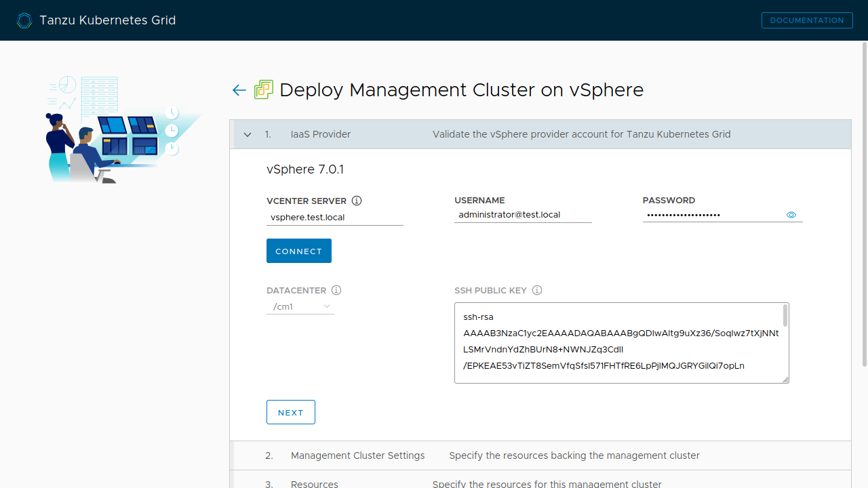The image size is (868, 488).
Task: Open the DATACENTER info icon
Action: [x=336, y=290]
